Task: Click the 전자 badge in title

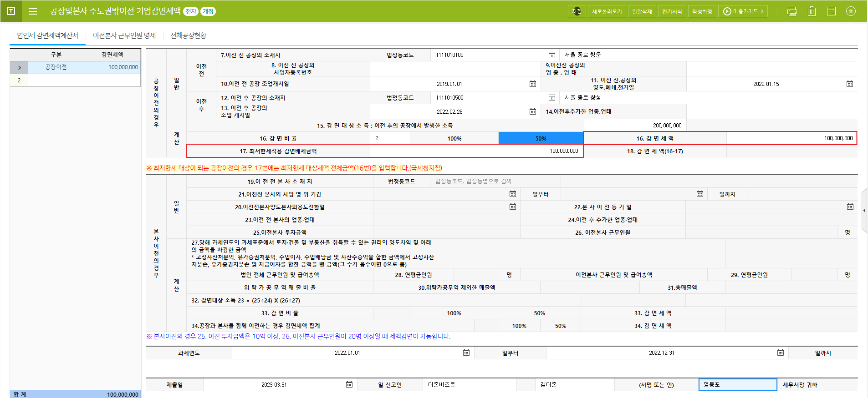Action: 191,11
